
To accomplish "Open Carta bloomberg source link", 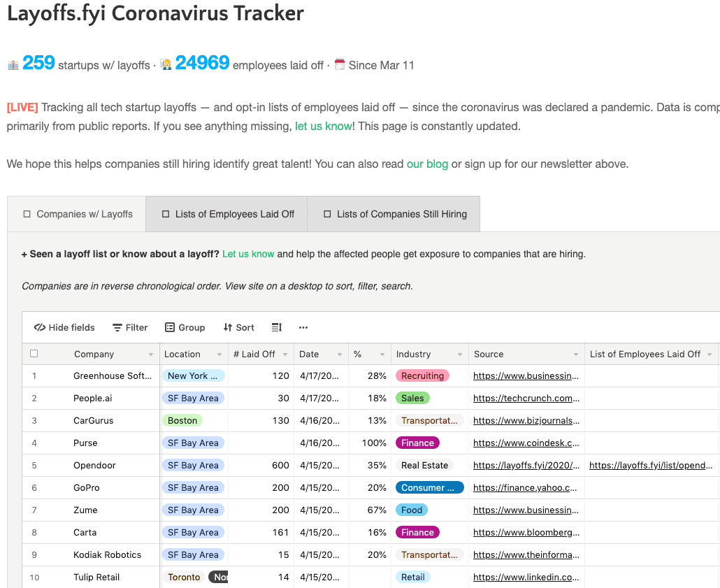I will [526, 533].
